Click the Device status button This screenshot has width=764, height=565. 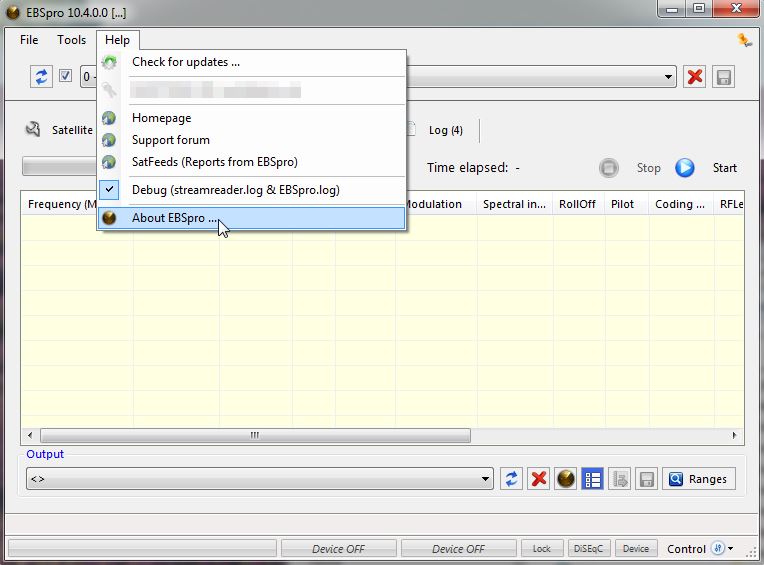636,549
